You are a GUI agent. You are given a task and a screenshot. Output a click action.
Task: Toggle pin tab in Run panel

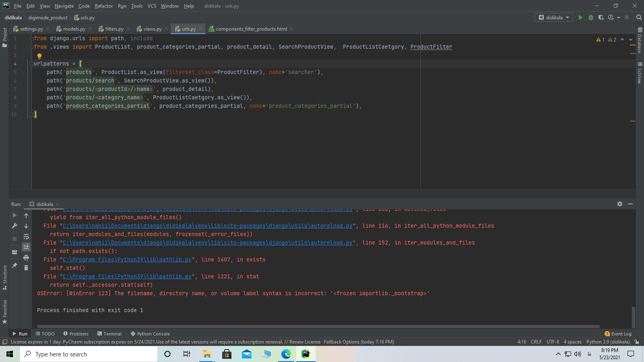click(14, 265)
